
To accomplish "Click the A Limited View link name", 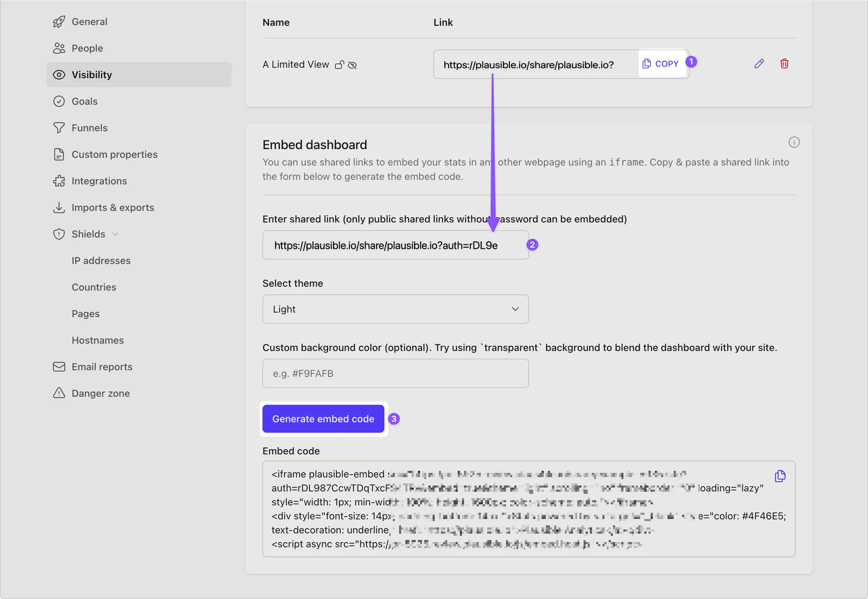I will point(296,65).
